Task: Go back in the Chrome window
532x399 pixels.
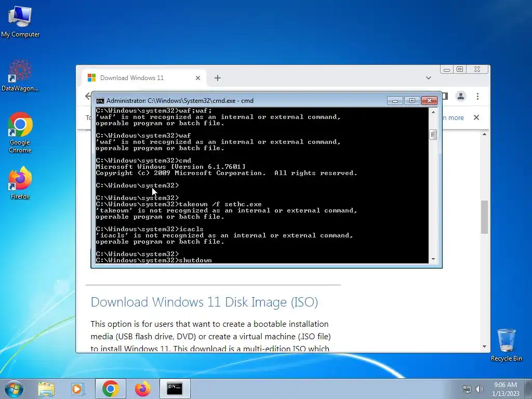Action: coord(88,96)
